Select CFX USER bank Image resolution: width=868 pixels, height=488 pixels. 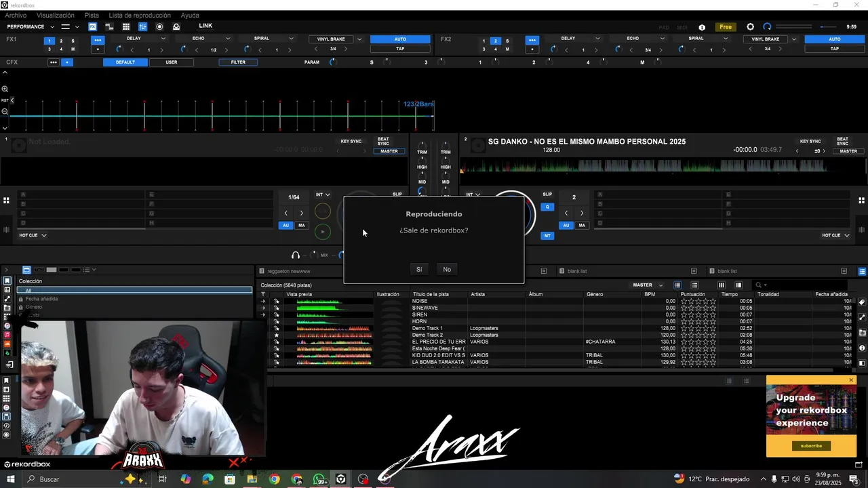pos(172,62)
